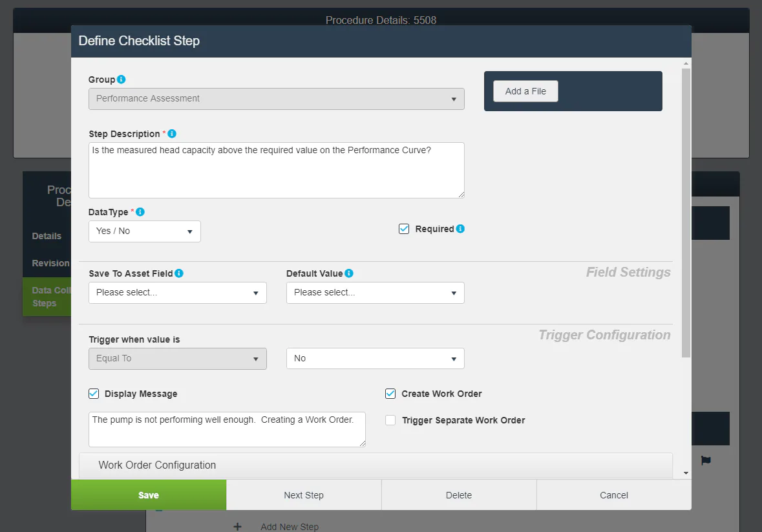Click the info icon next to Group
This screenshot has height=532, width=762.
122,80
